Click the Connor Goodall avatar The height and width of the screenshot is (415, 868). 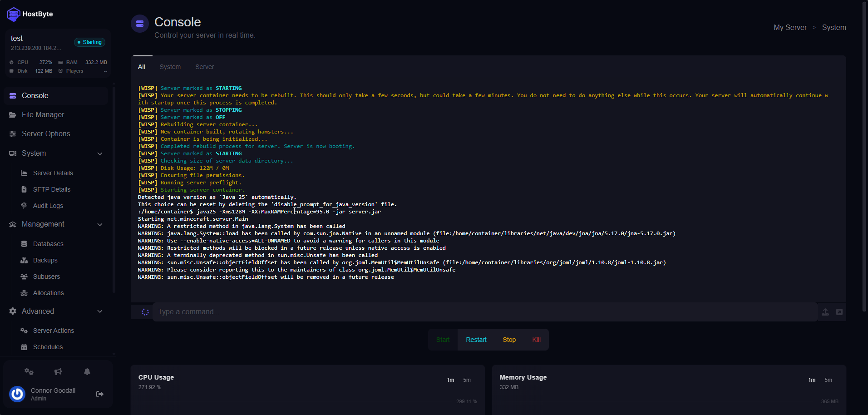click(17, 394)
